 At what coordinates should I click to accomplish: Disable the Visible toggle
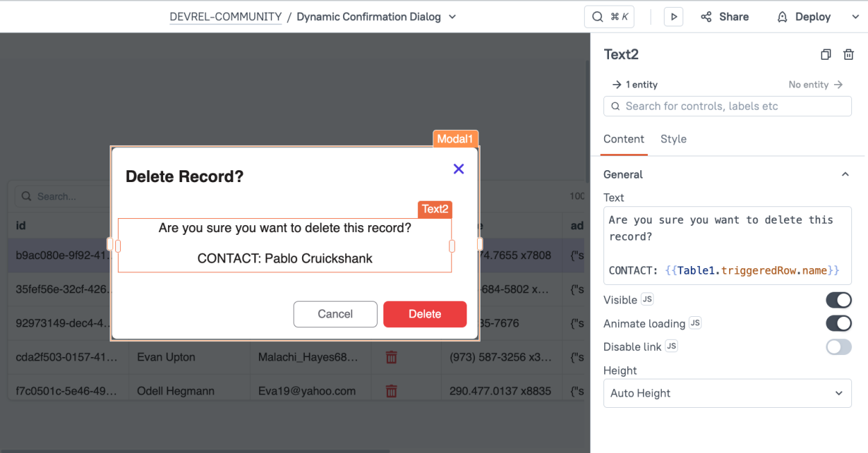838,299
